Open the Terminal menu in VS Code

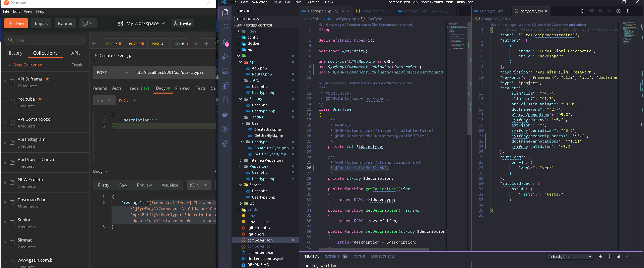click(313, 2)
